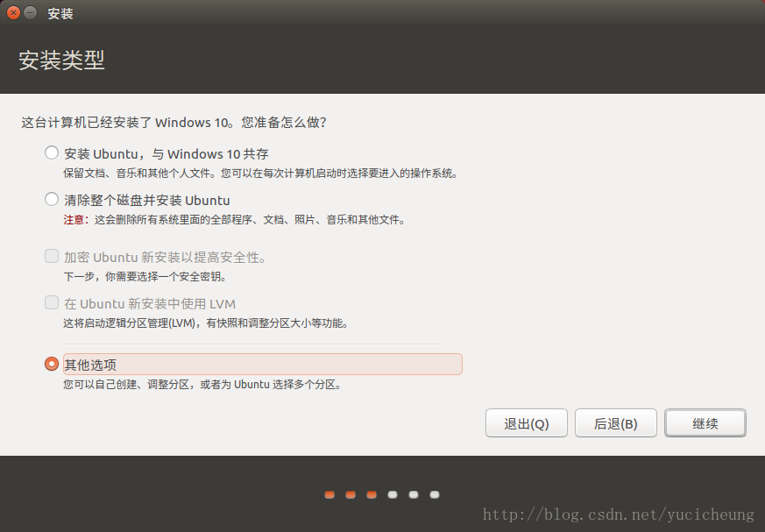Click the 退出(Q) button

point(527,423)
